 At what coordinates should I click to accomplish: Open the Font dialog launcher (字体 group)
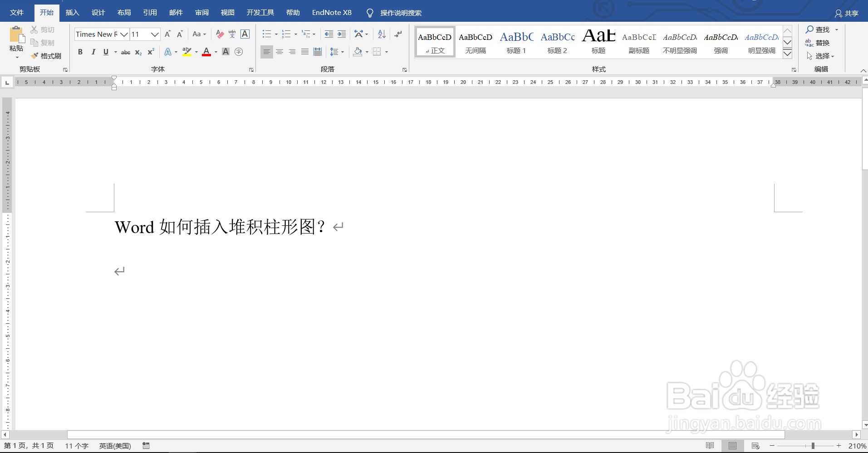tap(251, 70)
